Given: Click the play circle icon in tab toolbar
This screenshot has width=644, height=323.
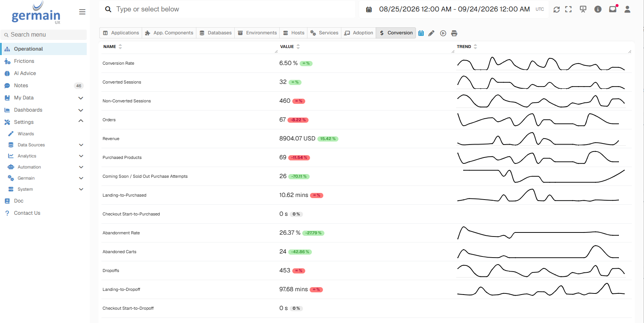Looking at the screenshot, I should (443, 33).
